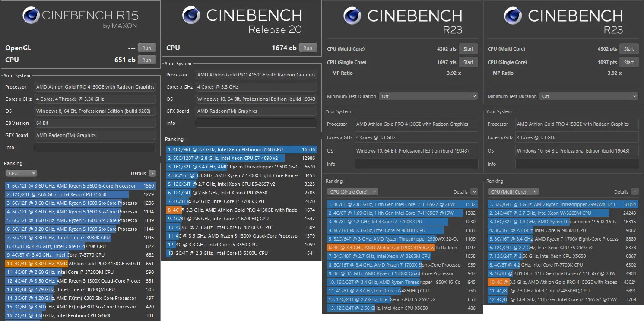644x321 pixels.
Task: Start Single Core test in R23 Multi Core ranking window
Action: click(x=629, y=62)
